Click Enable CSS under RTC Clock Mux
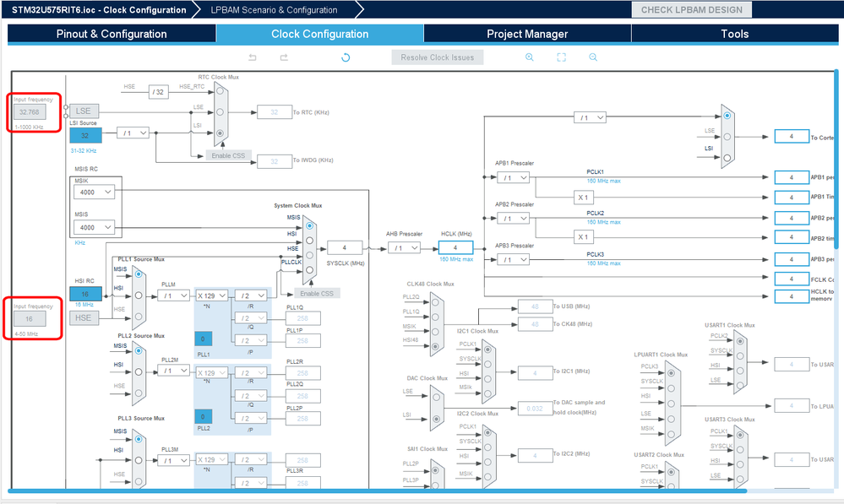Viewport: 844px width, 504px height. 228,155
